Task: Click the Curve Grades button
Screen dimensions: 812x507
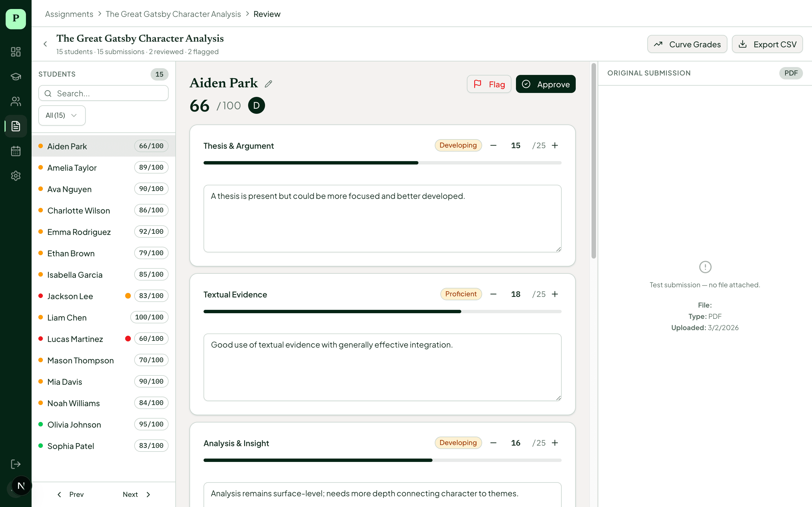Action: pyautogui.click(x=687, y=44)
